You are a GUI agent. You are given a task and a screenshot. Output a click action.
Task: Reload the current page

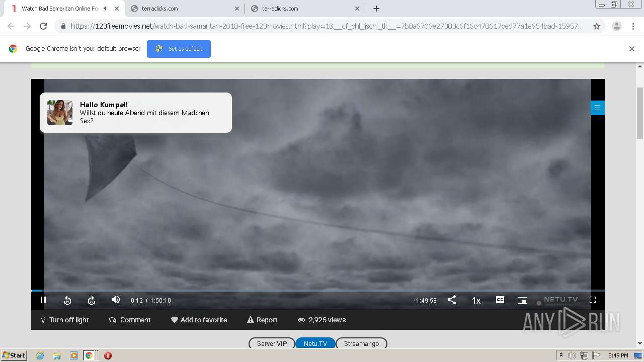pyautogui.click(x=43, y=26)
